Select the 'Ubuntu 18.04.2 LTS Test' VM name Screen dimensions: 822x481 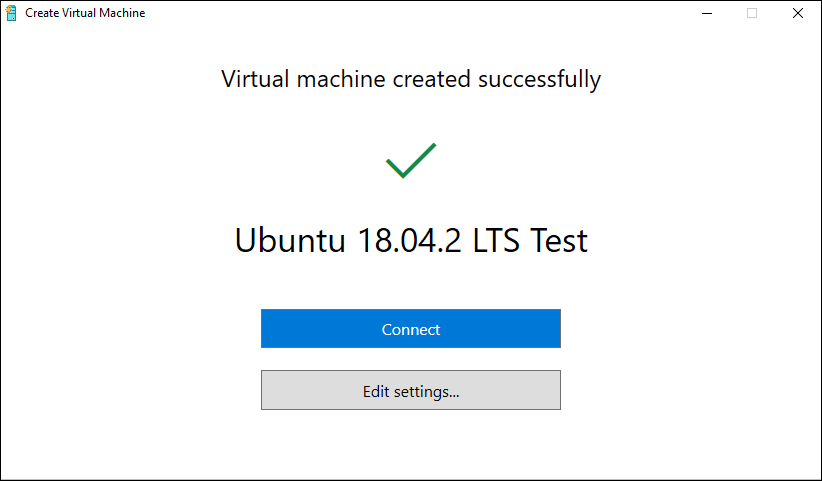(411, 240)
